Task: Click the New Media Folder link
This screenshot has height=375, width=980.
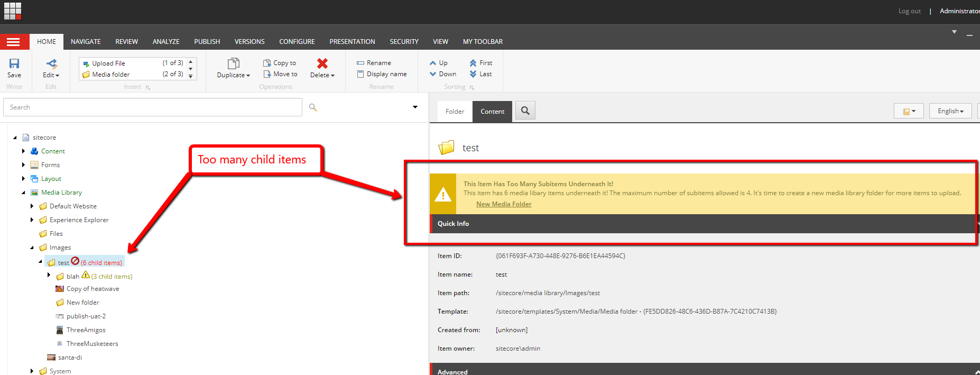Action: 504,204
